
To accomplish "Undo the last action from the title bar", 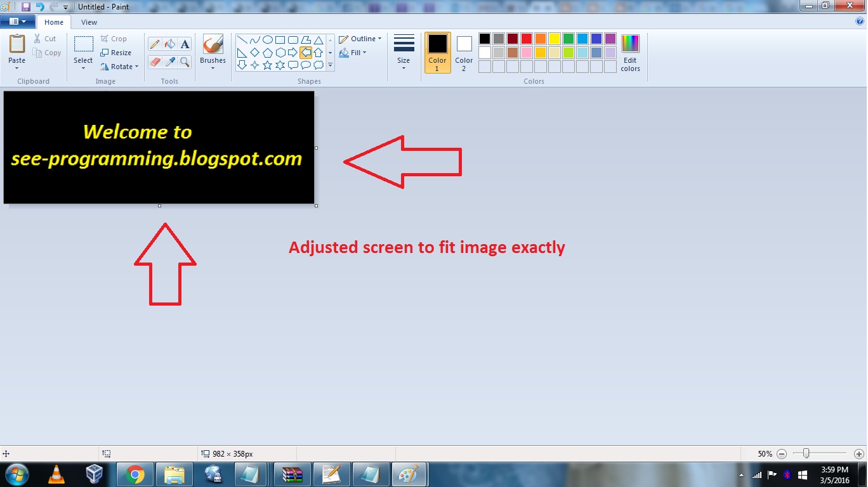I will (x=40, y=6).
